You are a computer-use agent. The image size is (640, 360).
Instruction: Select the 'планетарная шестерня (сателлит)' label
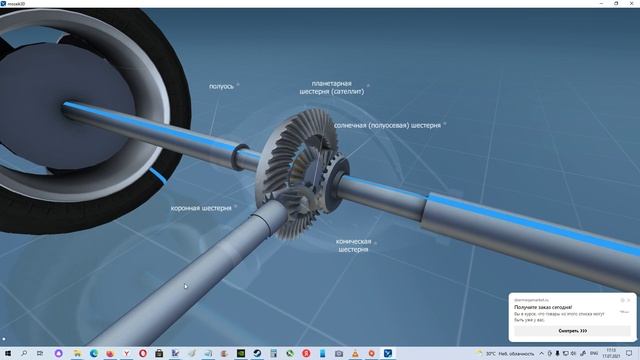click(331, 88)
